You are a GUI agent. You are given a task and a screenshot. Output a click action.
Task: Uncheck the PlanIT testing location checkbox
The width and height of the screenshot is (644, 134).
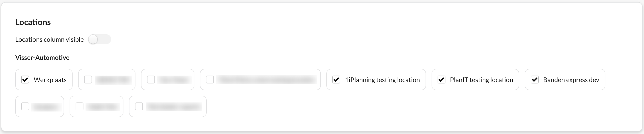(x=441, y=80)
